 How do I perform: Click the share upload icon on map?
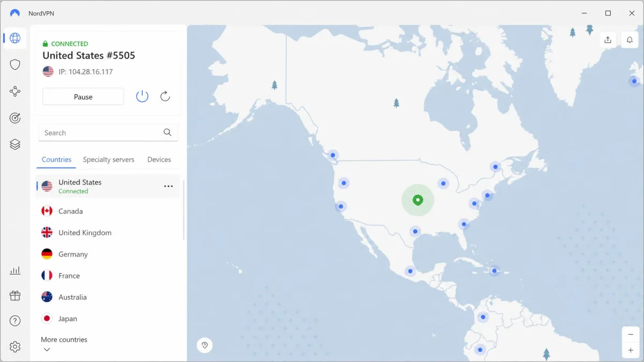click(x=608, y=40)
